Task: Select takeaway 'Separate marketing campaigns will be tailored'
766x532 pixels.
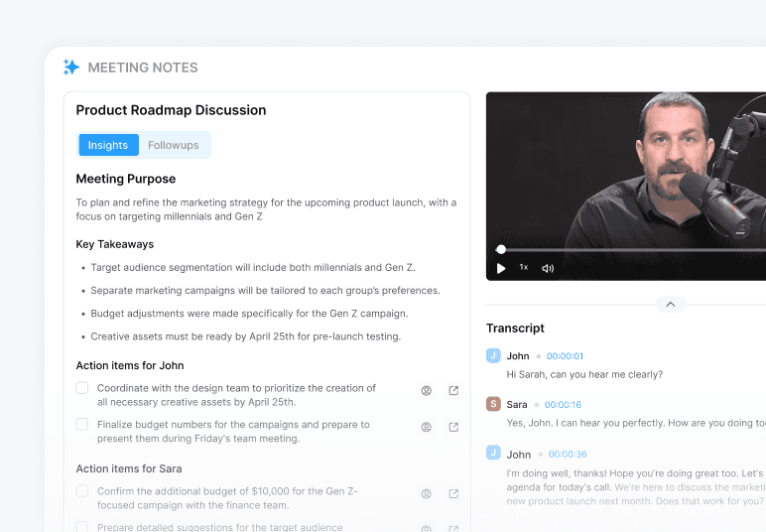Action: pos(265,291)
